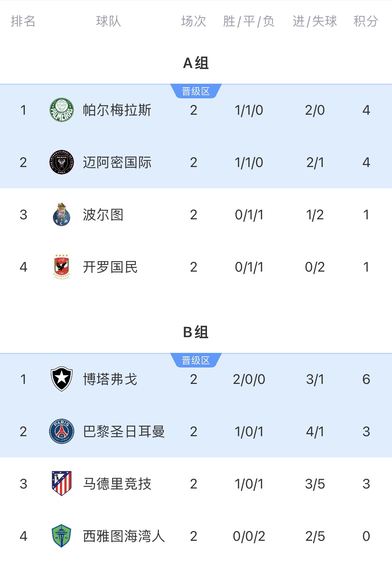Click the Botafogo star shield logo
Viewport: 392px width, 568px height.
(x=62, y=379)
